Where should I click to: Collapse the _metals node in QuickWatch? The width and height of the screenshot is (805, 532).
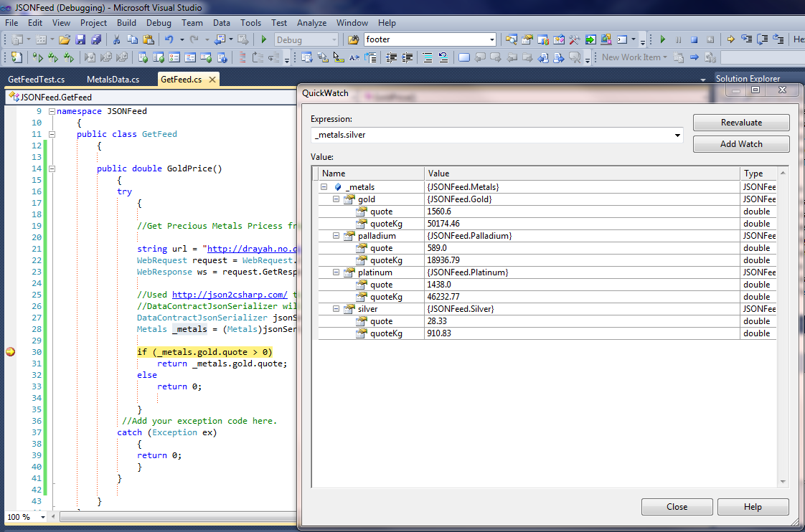324,187
